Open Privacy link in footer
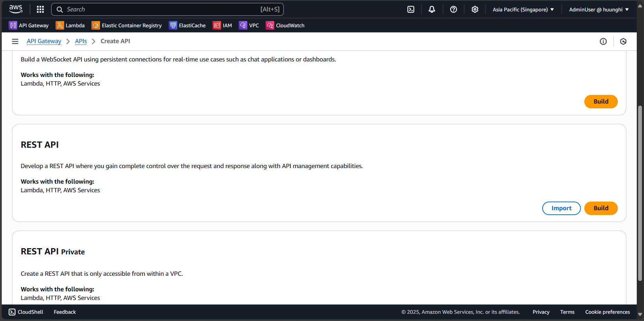Screen dimensions: 644x321 pos(541,312)
